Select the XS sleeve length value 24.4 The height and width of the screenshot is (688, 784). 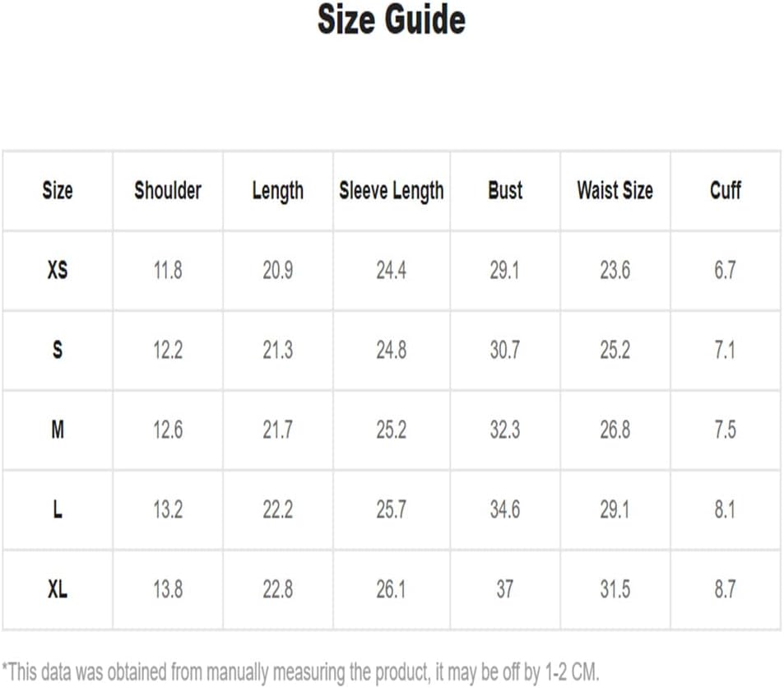click(392, 270)
